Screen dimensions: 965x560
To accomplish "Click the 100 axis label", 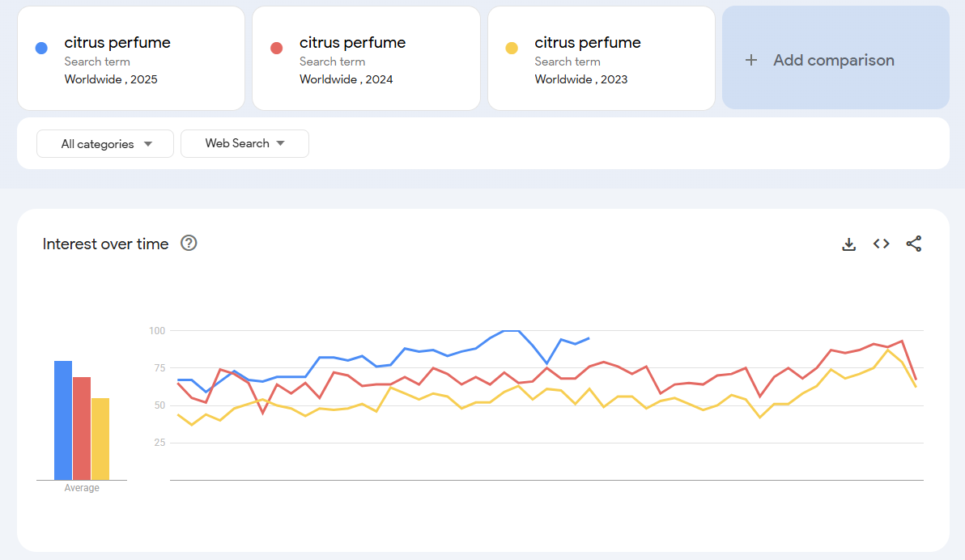I will pyautogui.click(x=157, y=331).
